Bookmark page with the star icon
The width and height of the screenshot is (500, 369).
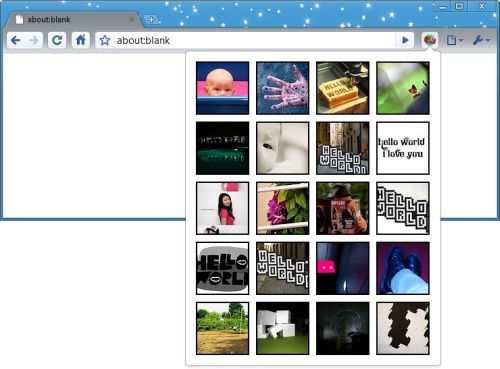coord(105,40)
